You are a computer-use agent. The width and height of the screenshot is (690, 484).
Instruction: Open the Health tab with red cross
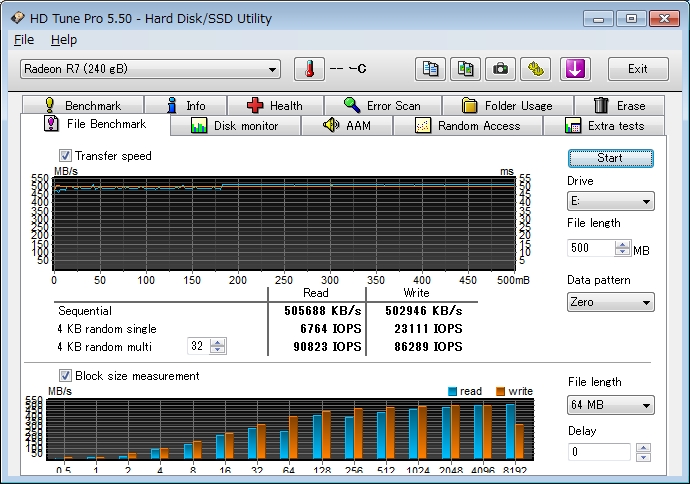(x=274, y=105)
